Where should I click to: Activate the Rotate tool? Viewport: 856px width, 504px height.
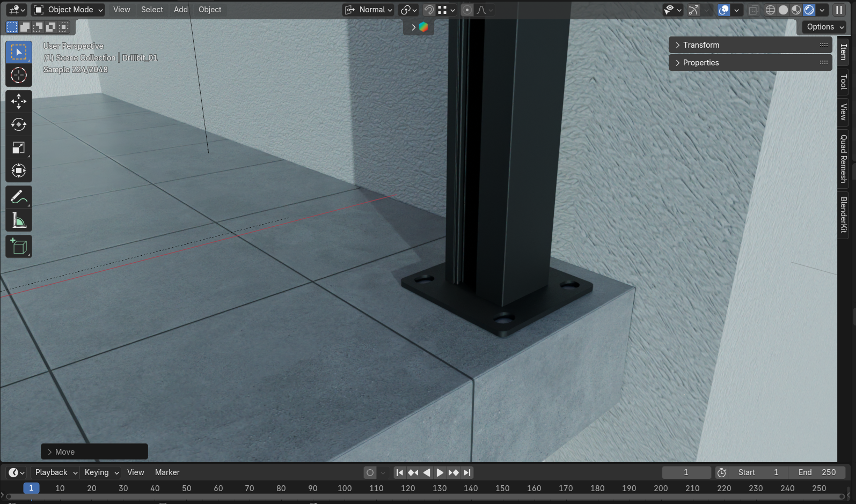19,124
